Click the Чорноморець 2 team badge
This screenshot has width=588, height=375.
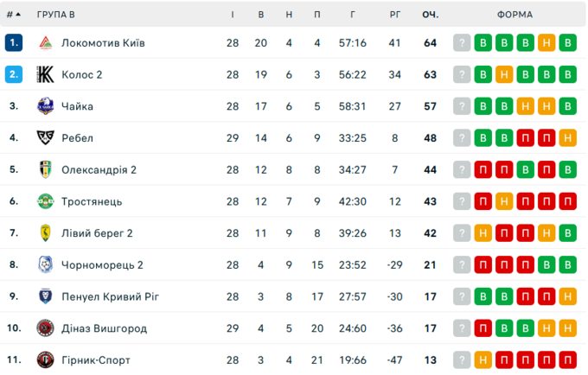click(45, 265)
